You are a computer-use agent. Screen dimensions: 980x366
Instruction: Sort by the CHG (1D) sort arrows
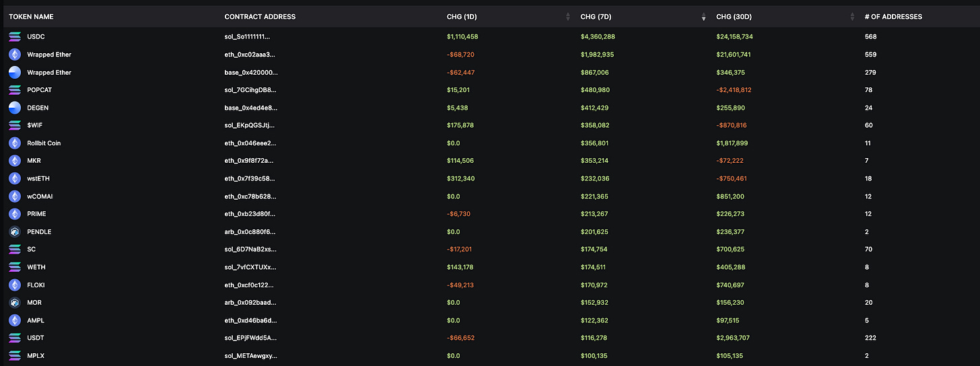pyautogui.click(x=568, y=17)
